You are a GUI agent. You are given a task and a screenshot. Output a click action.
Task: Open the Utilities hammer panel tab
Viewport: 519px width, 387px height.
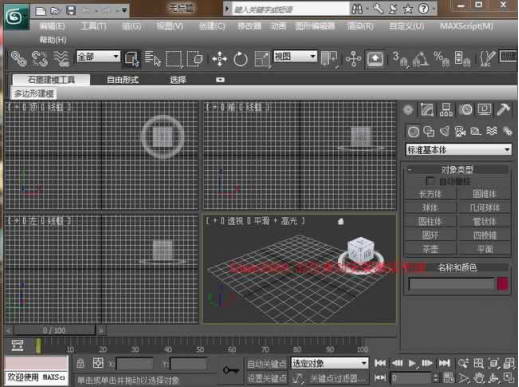503,110
